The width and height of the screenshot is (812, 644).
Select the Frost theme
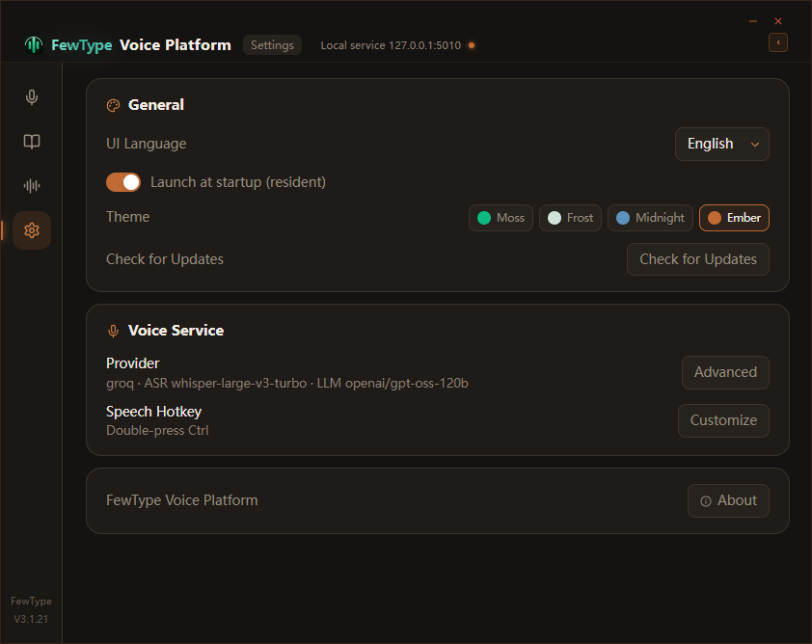tap(570, 218)
